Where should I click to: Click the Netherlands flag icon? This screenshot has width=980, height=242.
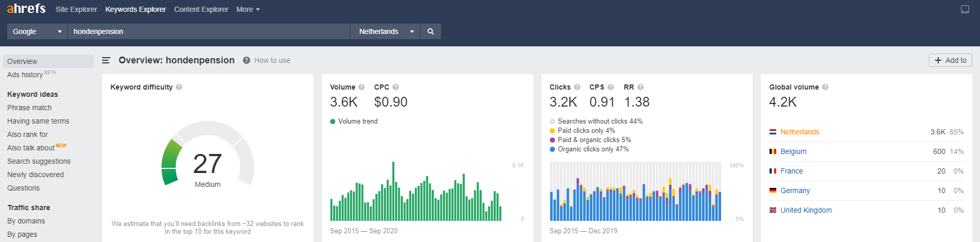[x=773, y=132]
